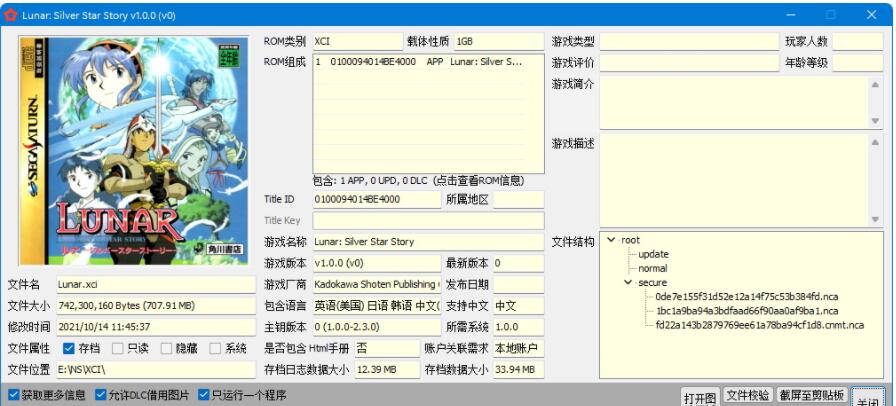This screenshot has width=896, height=406.
Task: Toggle the 系统 system attribute checkbox
Action: [x=215, y=348]
